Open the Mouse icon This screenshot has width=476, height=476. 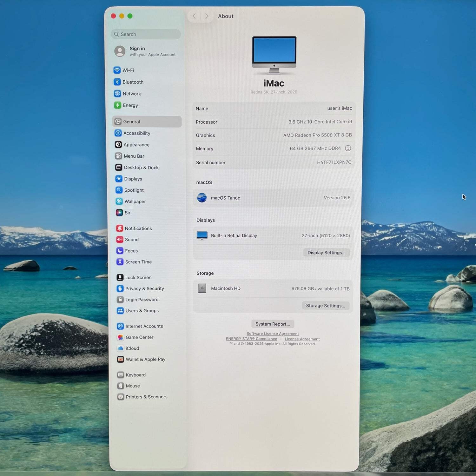(x=121, y=386)
